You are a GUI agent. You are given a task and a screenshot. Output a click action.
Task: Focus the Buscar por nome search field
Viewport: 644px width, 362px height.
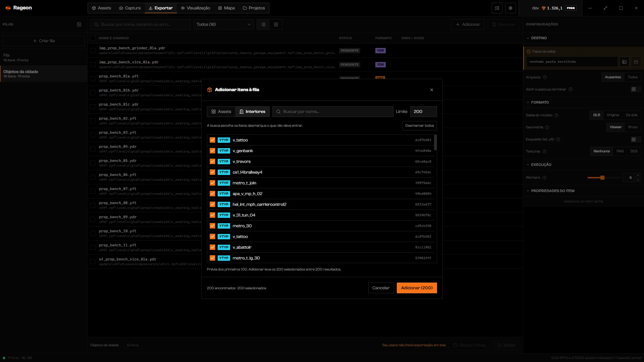(x=333, y=112)
